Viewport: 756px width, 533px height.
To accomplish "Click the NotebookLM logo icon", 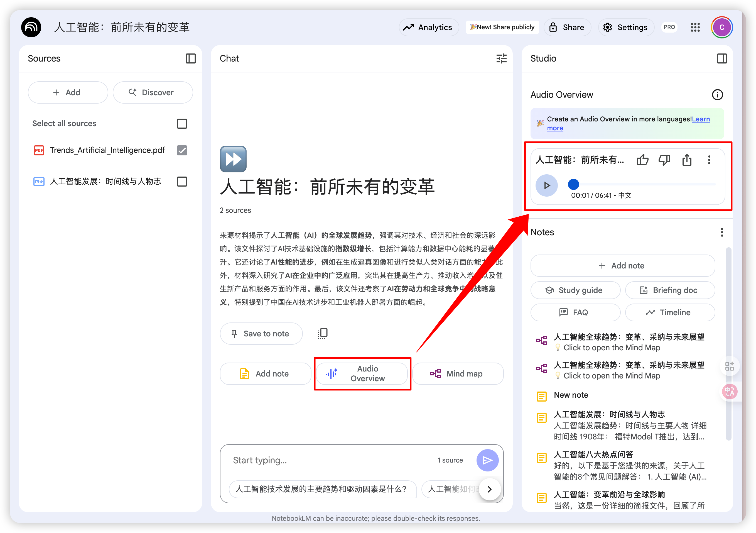I will 31,27.
